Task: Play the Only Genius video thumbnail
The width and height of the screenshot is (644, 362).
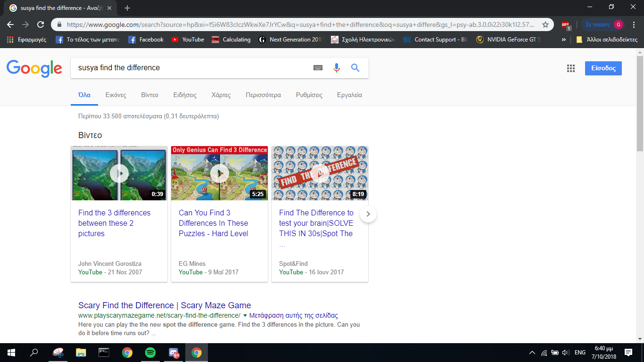Action: 219,173
